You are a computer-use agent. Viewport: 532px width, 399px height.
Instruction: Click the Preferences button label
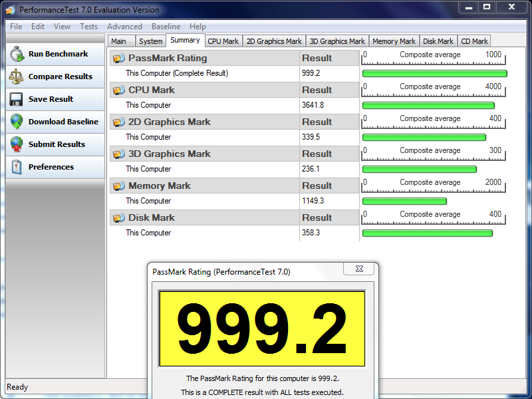[51, 167]
